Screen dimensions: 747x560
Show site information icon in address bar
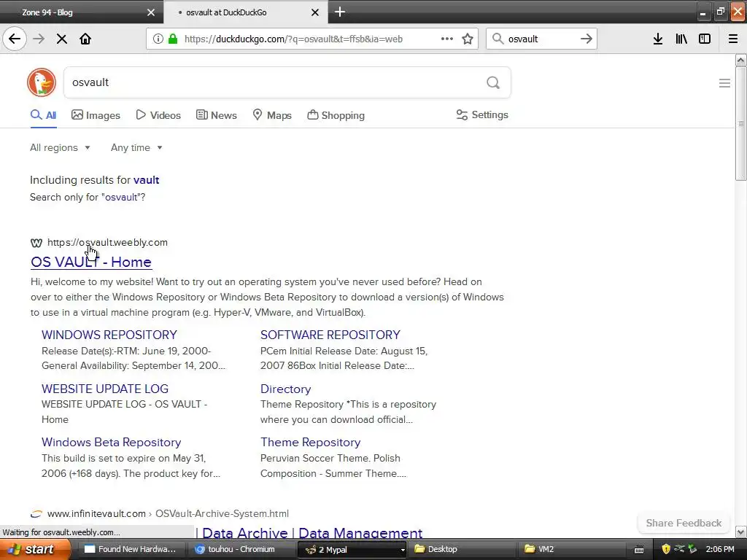tap(158, 39)
